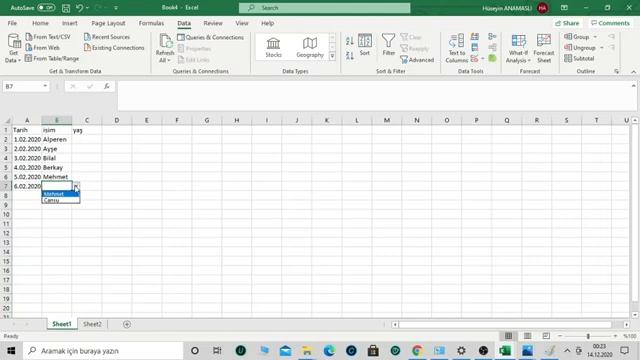Viewport: 640px width, 360px height.
Task: Switch to the Insert tab
Action: pos(69,23)
